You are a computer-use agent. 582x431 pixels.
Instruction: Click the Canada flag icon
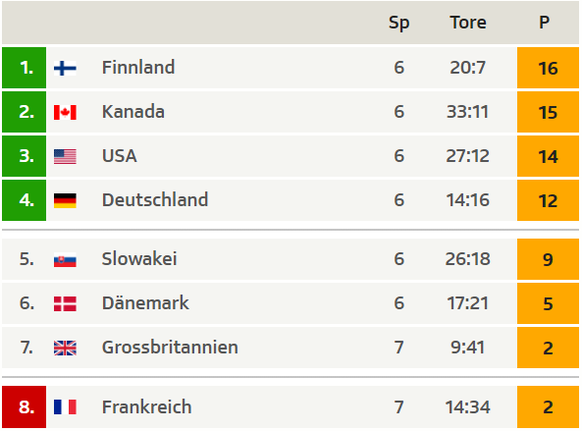coord(65,112)
